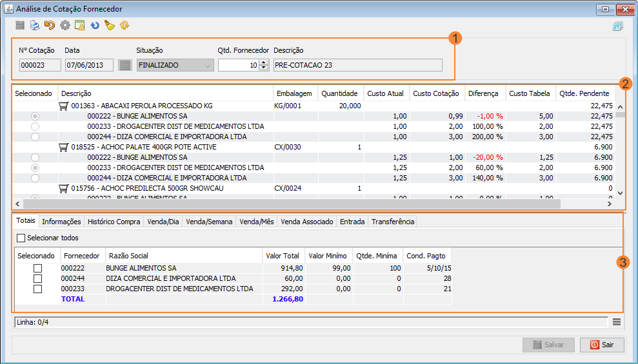
Task: Select BUNGE ALIMENTOS radio under ACHOC PALATE
Action: pos(35,157)
